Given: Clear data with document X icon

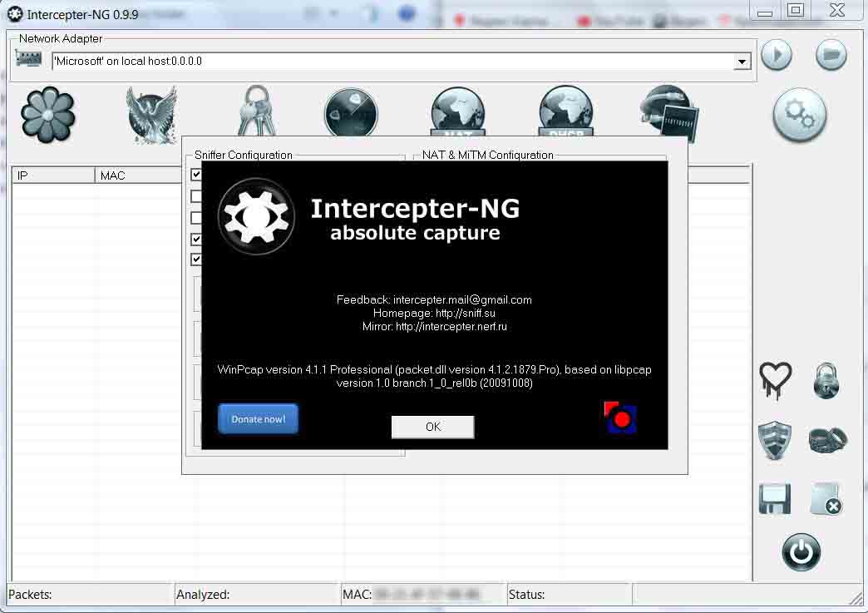Looking at the screenshot, I should (826, 499).
